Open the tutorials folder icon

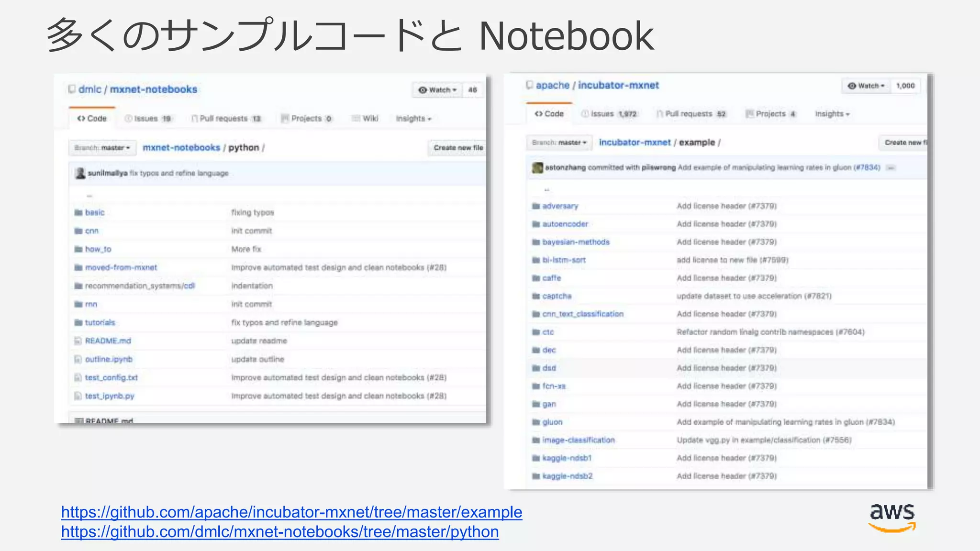click(x=78, y=322)
